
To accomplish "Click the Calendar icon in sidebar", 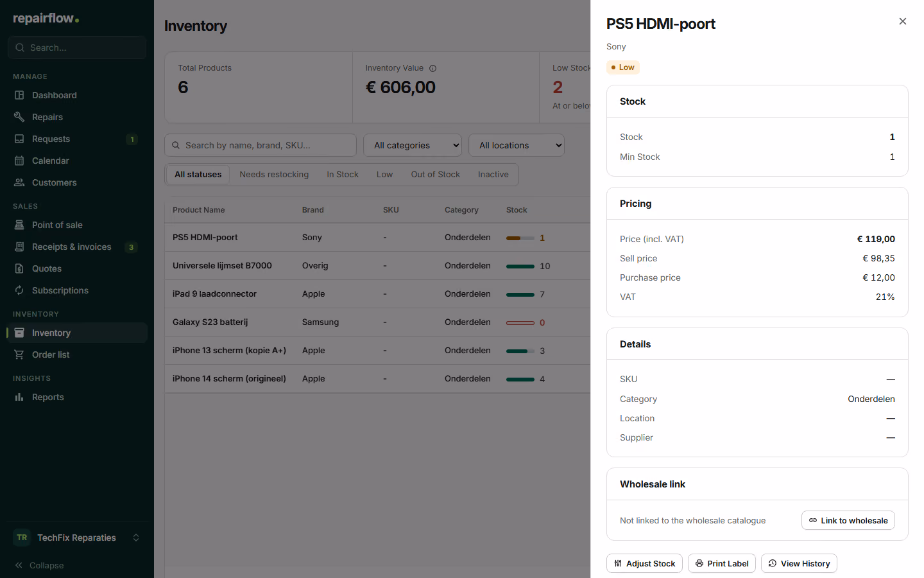I will tap(19, 161).
